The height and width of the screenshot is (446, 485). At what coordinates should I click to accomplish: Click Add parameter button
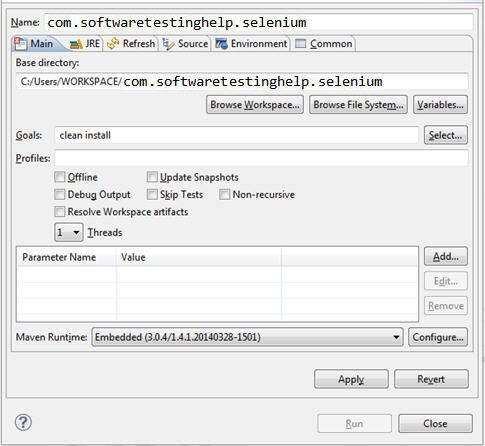click(446, 256)
